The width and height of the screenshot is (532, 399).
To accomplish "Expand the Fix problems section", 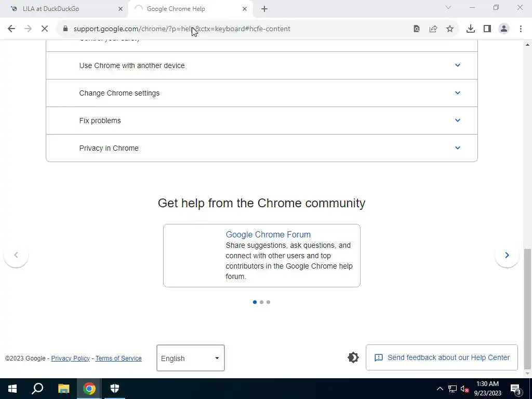I will 262,121.
